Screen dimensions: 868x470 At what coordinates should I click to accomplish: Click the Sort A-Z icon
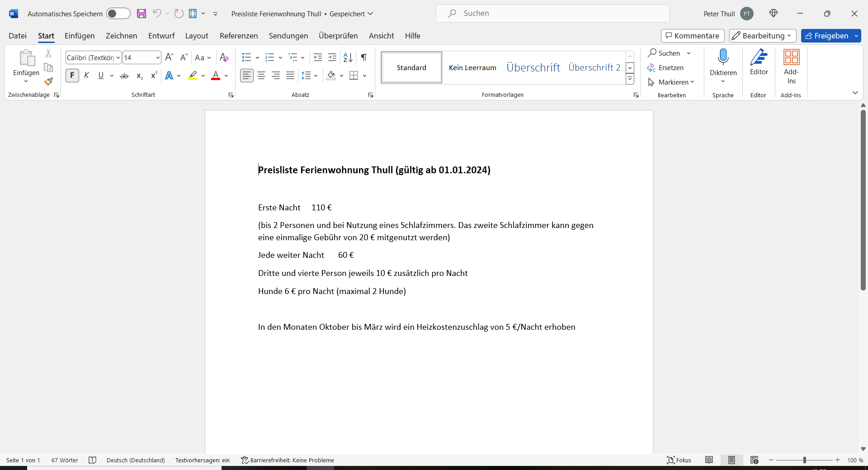coord(348,57)
